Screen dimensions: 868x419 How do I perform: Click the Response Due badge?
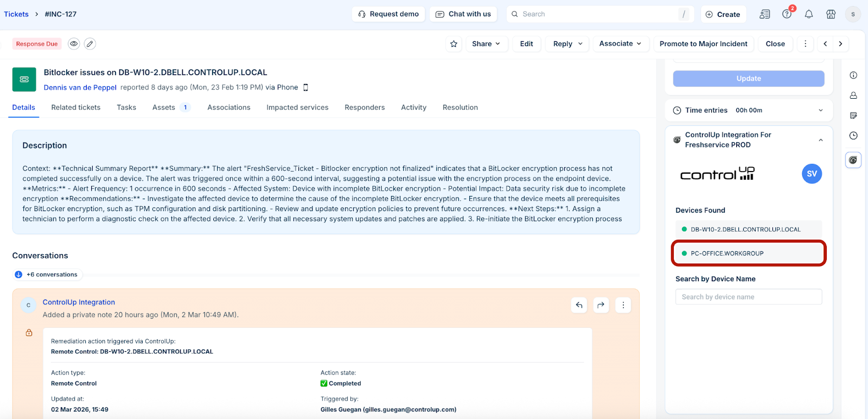click(37, 44)
